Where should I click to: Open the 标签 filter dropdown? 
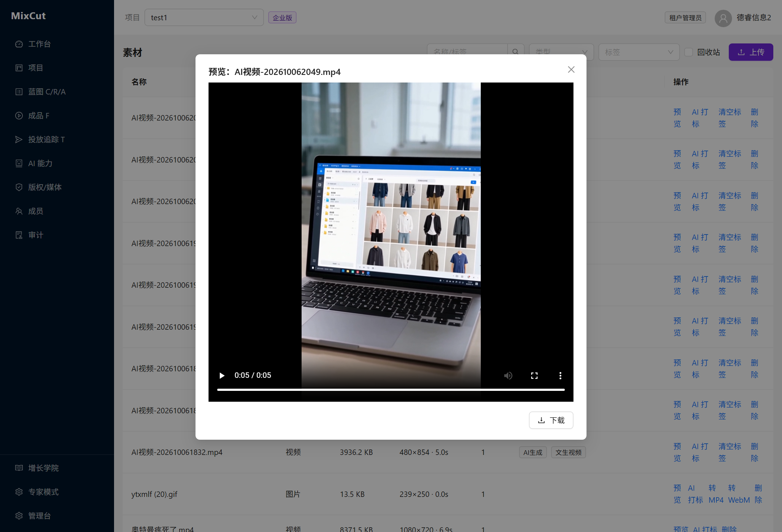639,52
